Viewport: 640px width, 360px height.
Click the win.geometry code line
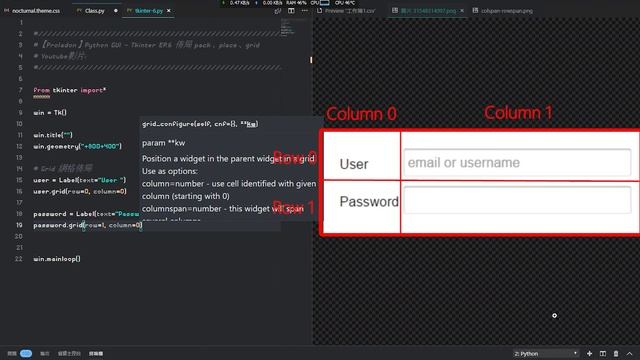[x=78, y=146]
